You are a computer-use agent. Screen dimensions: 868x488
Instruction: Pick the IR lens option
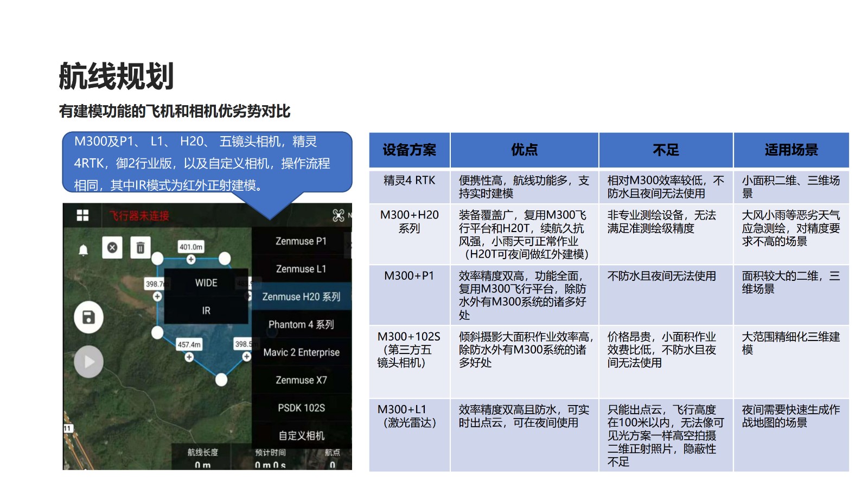[206, 311]
